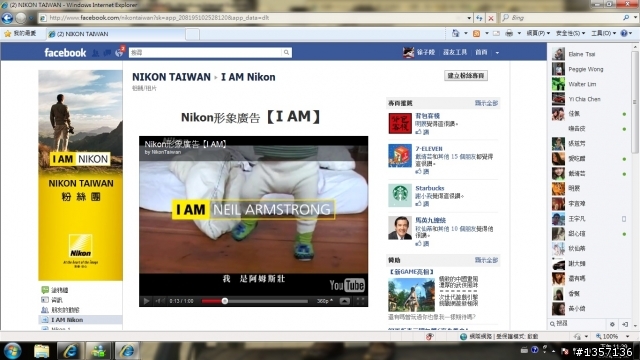The image size is (640, 360).
Task: Open the Page (P) menu
Action: tap(538, 33)
